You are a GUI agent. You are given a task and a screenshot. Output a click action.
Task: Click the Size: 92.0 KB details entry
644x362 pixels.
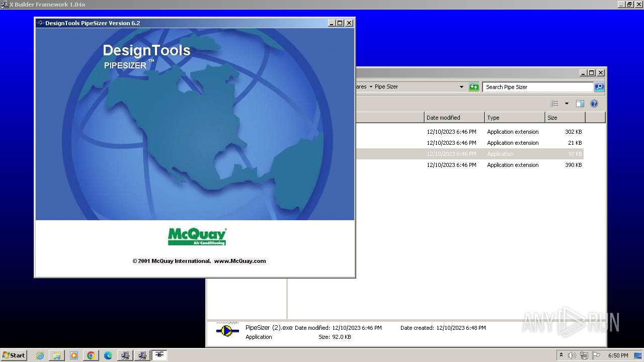point(335,337)
